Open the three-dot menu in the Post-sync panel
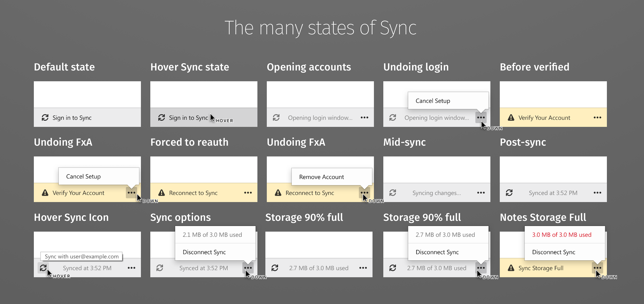This screenshot has height=304, width=644. point(597,193)
